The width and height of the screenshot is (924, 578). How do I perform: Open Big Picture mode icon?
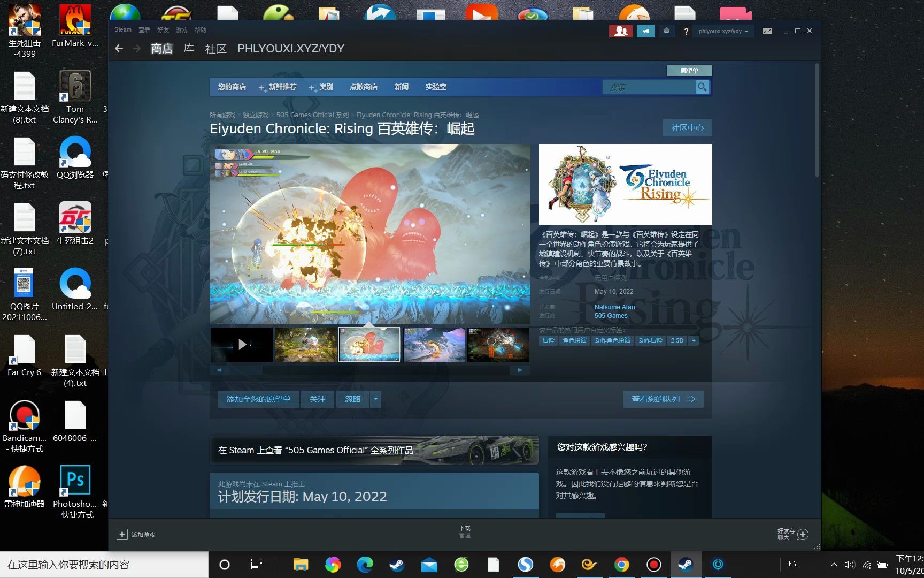(767, 31)
